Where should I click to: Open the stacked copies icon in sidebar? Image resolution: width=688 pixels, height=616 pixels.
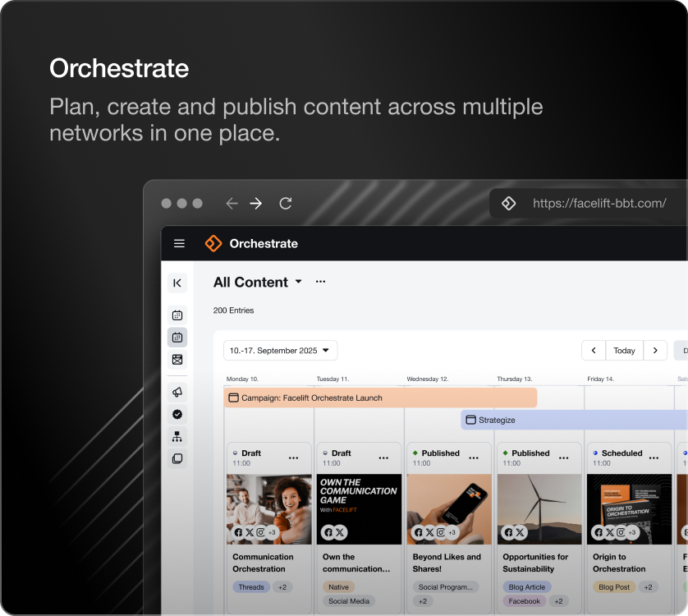[x=177, y=458]
